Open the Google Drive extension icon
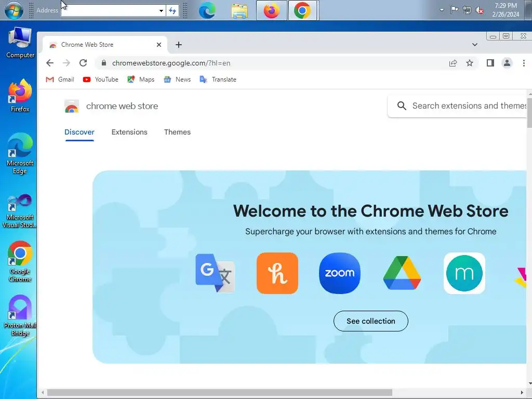The width and height of the screenshot is (532, 399). coord(402,273)
